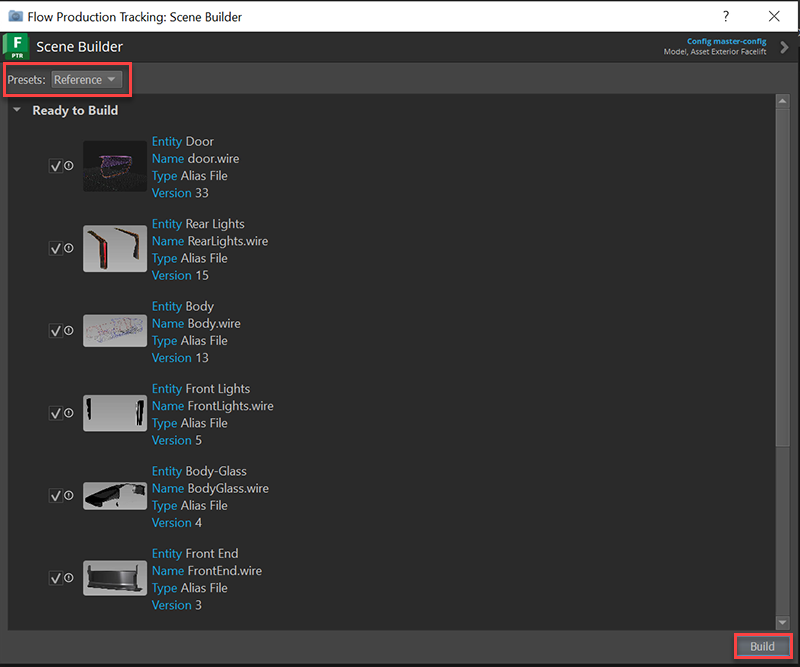The height and width of the screenshot is (667, 800).
Task: Click the Build button
Action: pos(762,646)
